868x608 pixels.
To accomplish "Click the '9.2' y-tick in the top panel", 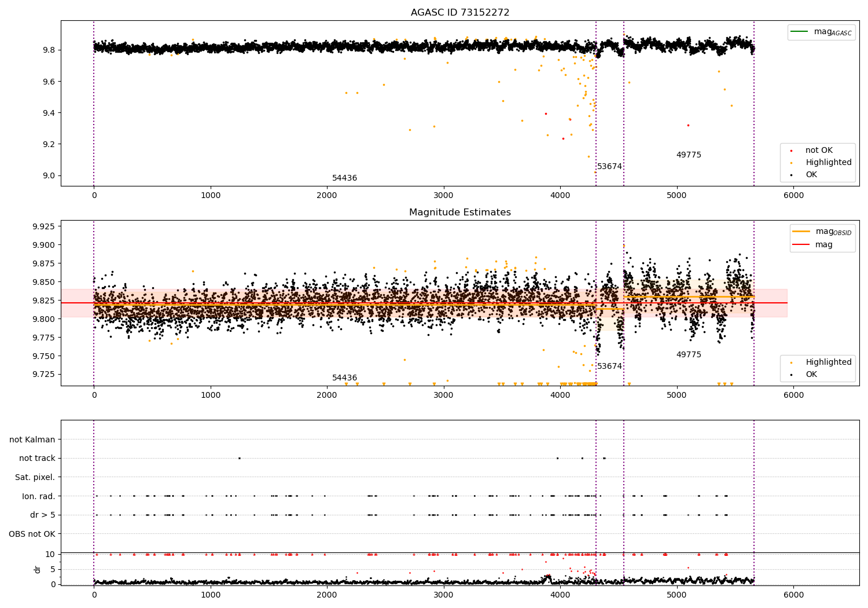I will pyautogui.click(x=49, y=144).
